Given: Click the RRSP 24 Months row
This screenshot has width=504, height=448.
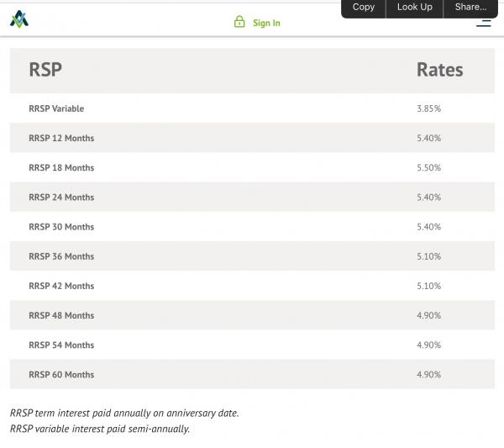Looking at the screenshot, I should pos(61,198).
